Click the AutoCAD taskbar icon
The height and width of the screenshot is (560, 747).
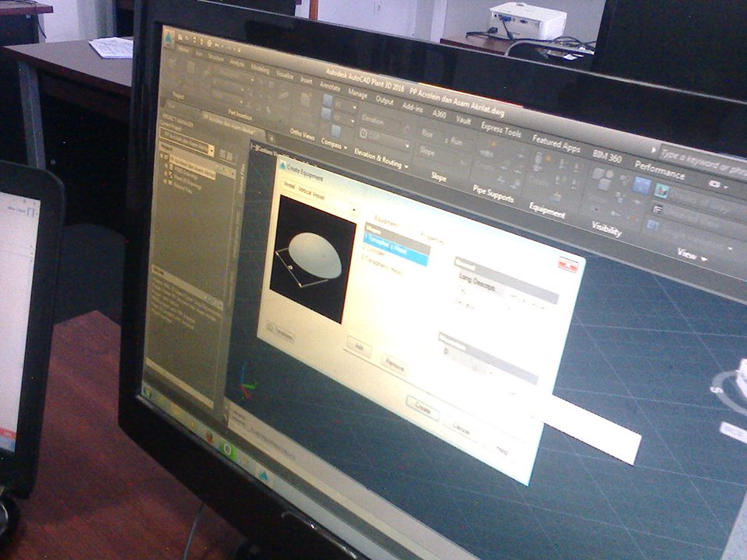point(264,476)
